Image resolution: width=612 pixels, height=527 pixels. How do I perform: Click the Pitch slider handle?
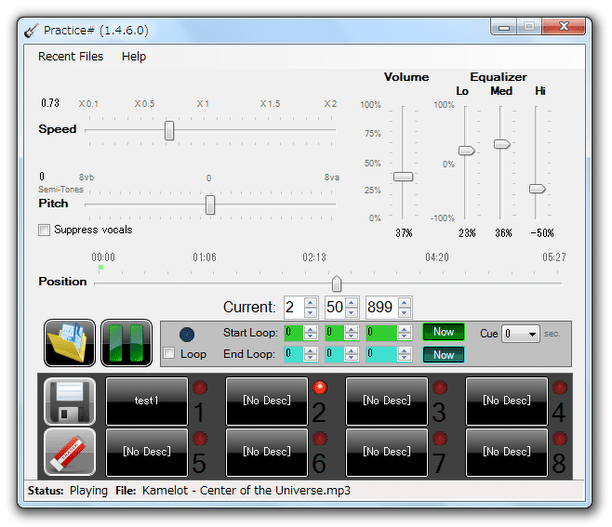point(210,205)
